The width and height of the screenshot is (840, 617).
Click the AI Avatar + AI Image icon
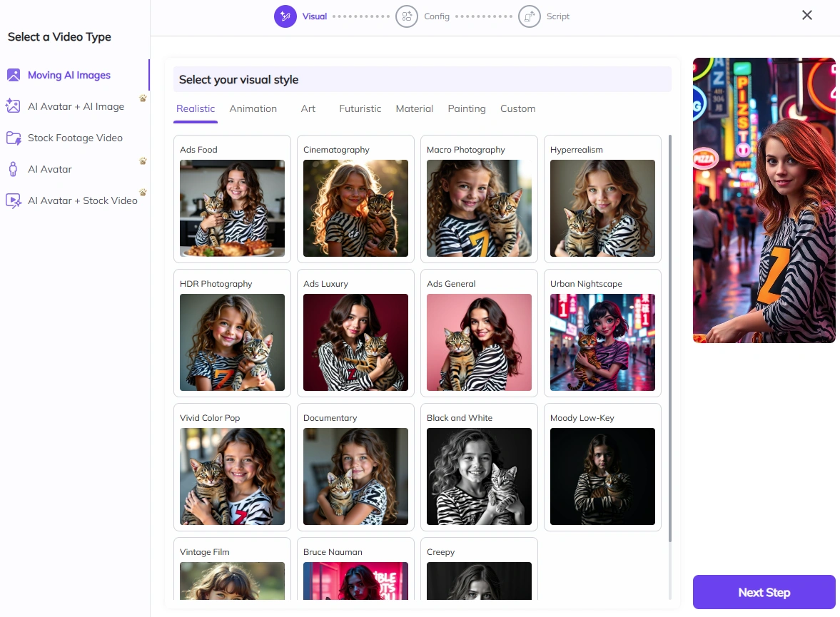[x=14, y=106]
